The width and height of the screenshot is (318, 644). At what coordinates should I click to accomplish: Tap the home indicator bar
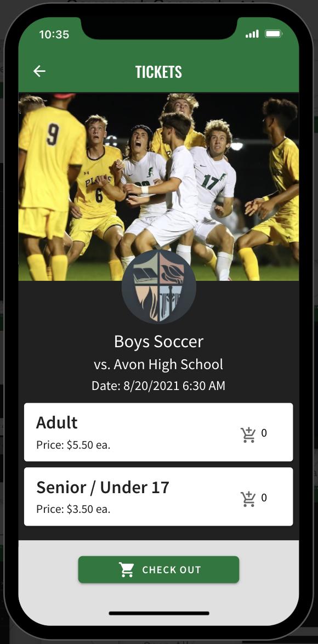point(159,613)
